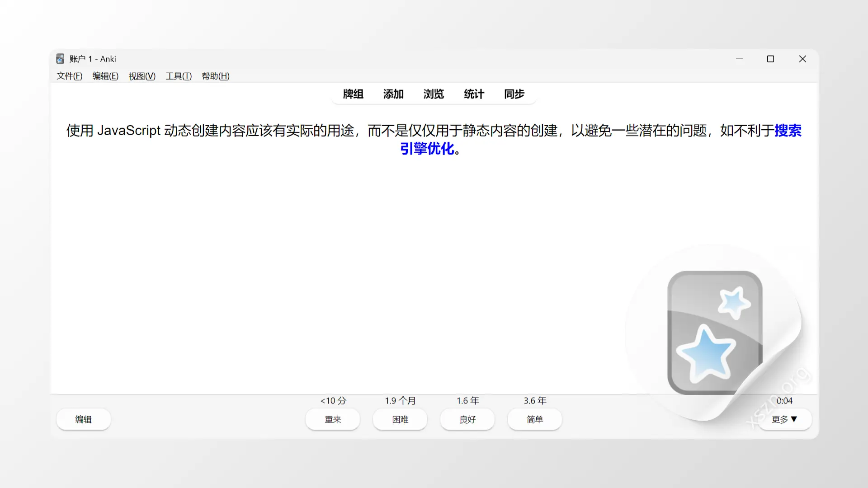Open the 浏览 card browser

[434, 94]
